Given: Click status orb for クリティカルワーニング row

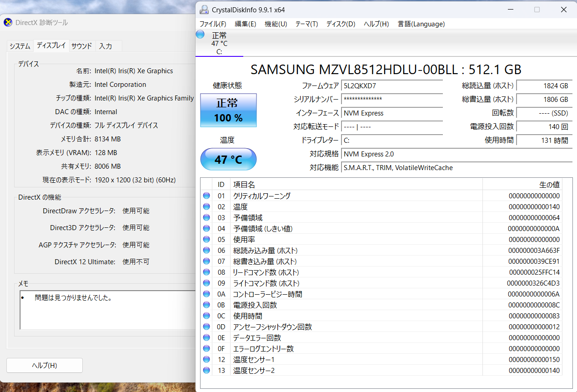Looking at the screenshot, I should (206, 196).
